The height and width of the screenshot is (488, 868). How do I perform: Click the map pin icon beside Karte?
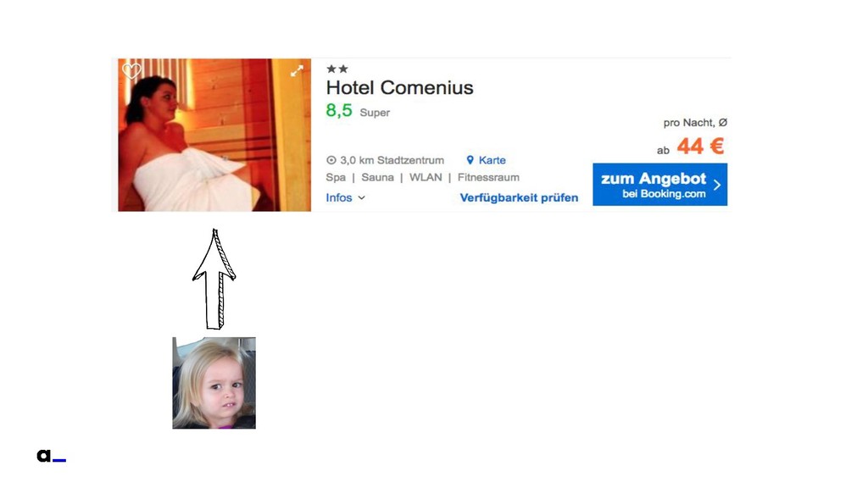[470, 160]
